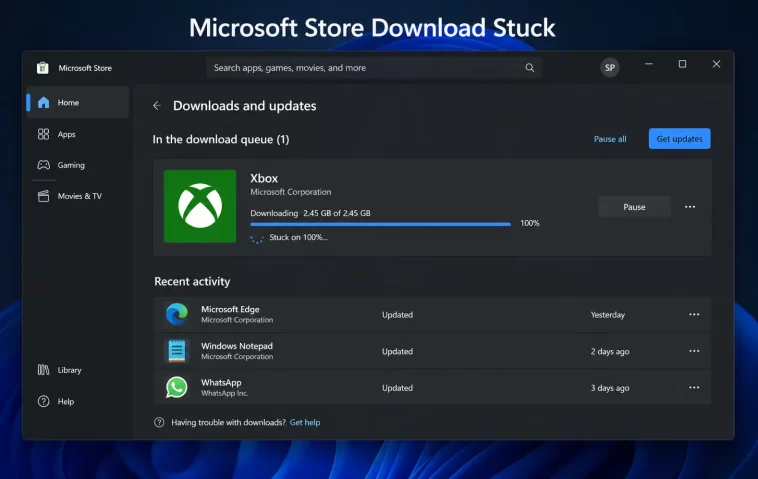
Task: Click the '2.45 GB of 2.45 GB' text
Action: pos(337,213)
